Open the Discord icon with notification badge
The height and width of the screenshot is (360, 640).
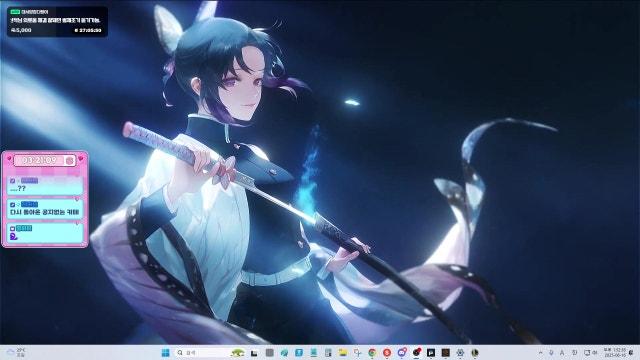click(402, 353)
